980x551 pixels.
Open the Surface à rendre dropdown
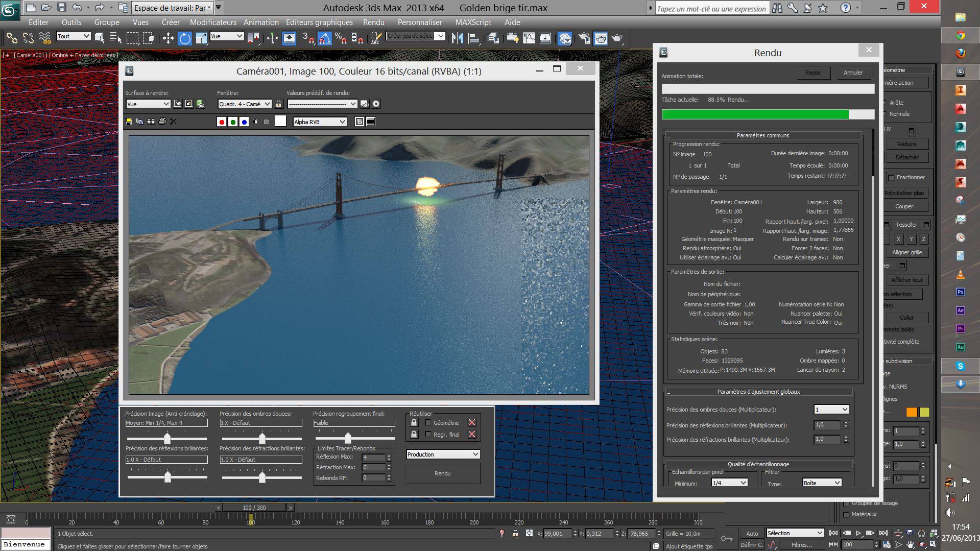pyautogui.click(x=148, y=104)
